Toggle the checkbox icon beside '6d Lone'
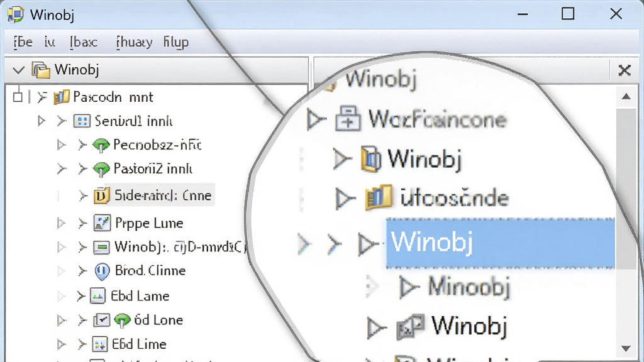This screenshot has height=362, width=644. (101, 320)
